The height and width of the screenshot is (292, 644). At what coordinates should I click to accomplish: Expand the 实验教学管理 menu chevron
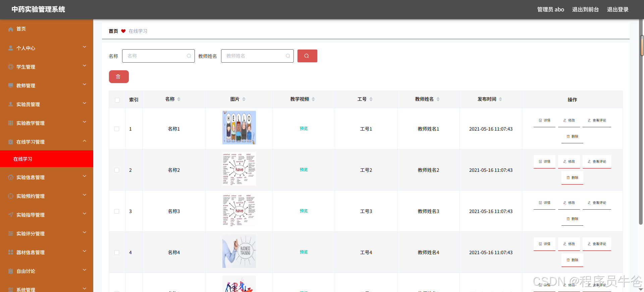click(x=85, y=122)
